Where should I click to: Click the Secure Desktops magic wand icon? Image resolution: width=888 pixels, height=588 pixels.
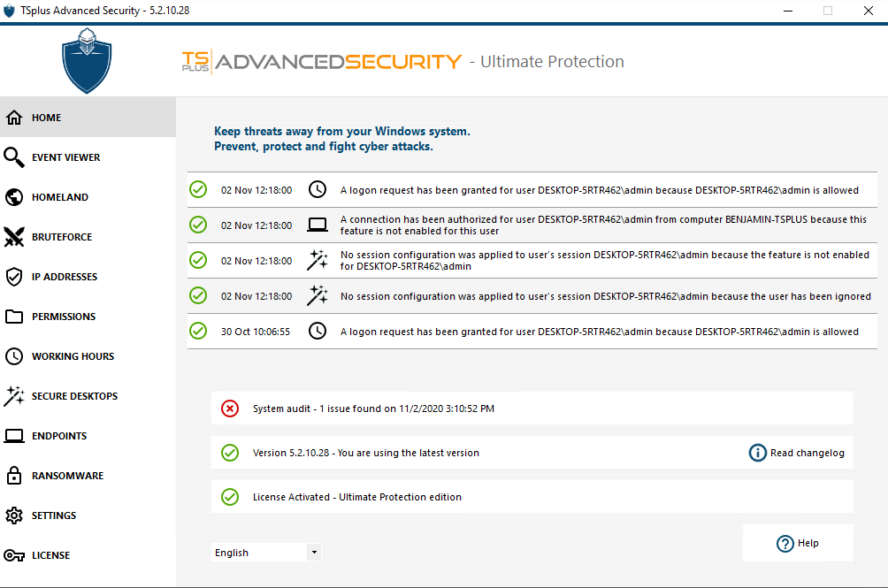(14, 396)
